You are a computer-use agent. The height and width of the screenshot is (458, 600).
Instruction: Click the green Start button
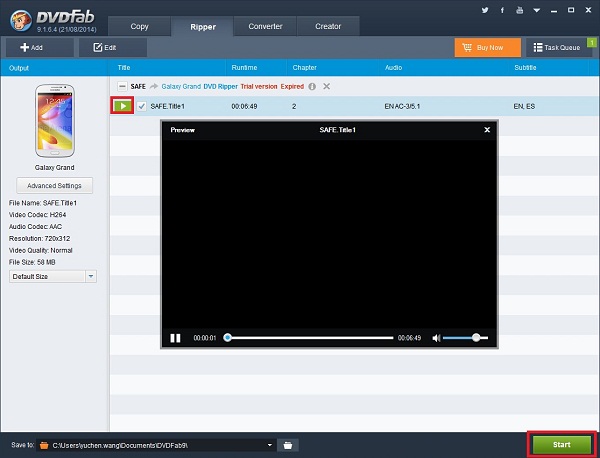561,445
